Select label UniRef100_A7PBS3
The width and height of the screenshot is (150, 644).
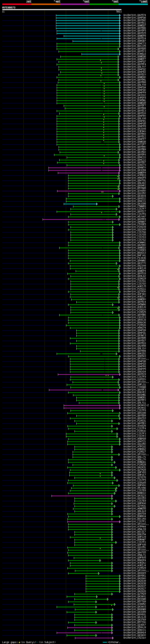(135, 175)
